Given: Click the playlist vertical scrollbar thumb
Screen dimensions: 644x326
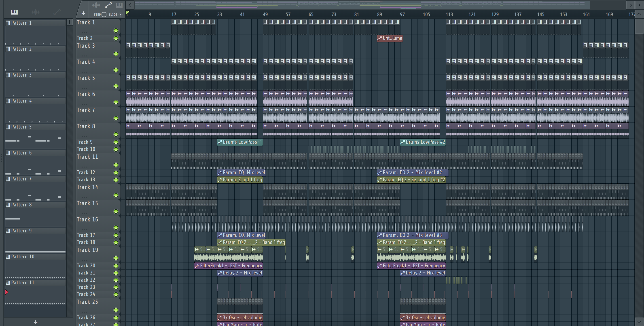Looking at the screenshot, I should click(x=639, y=26).
